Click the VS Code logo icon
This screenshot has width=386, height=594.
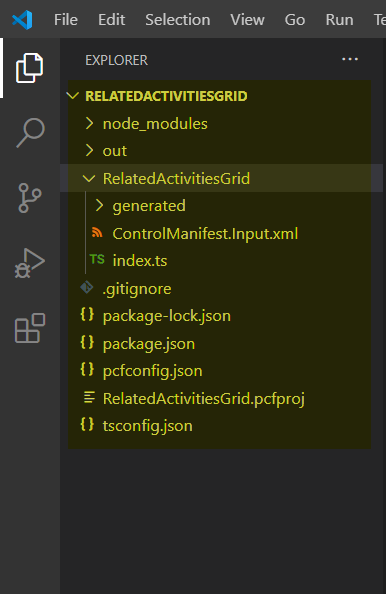22,20
